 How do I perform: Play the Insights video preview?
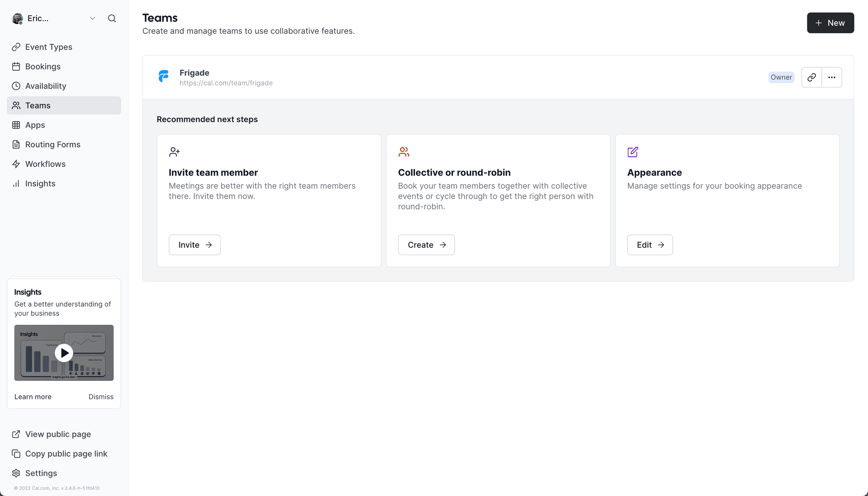(64, 353)
